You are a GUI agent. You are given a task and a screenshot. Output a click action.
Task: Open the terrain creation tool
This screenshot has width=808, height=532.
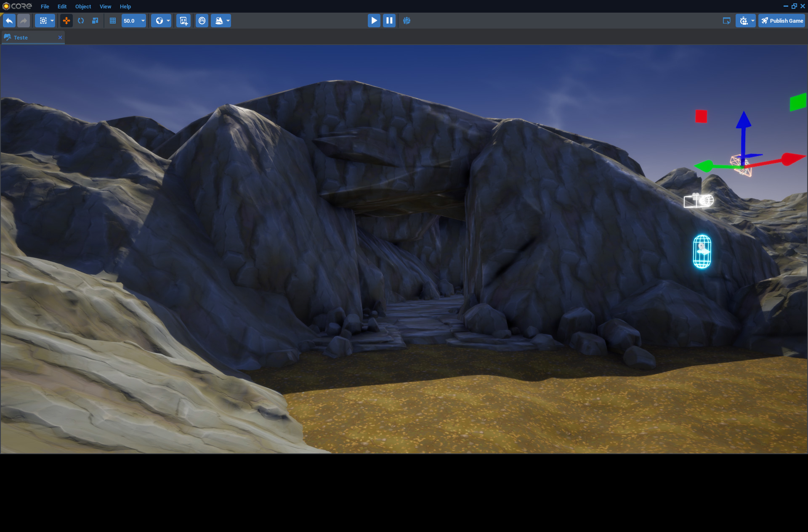point(219,21)
